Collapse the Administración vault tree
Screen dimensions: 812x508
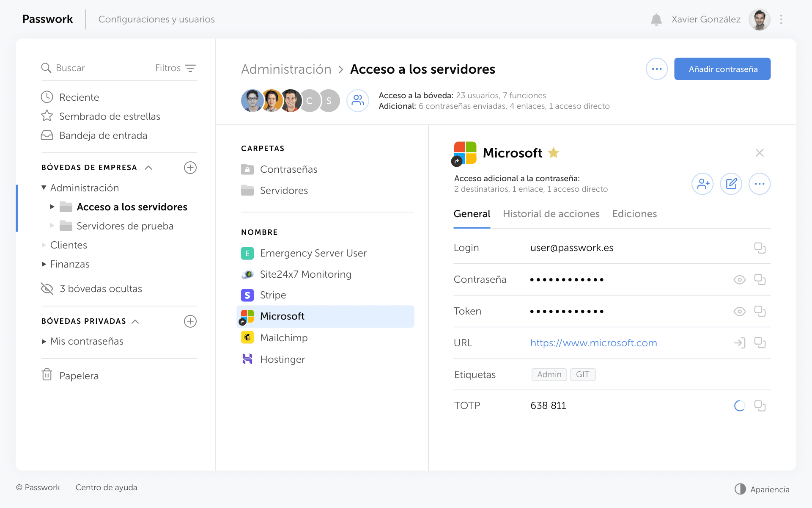click(x=44, y=188)
